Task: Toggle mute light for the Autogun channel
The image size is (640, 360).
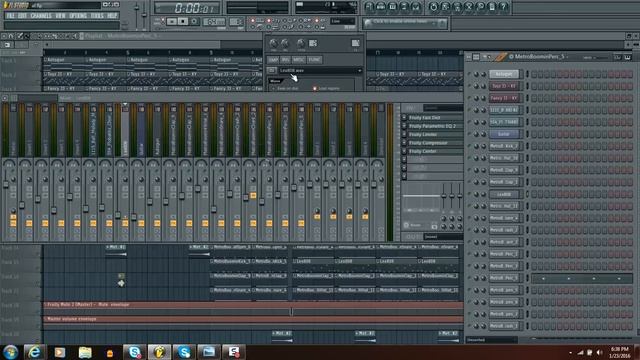Action: (x=469, y=74)
